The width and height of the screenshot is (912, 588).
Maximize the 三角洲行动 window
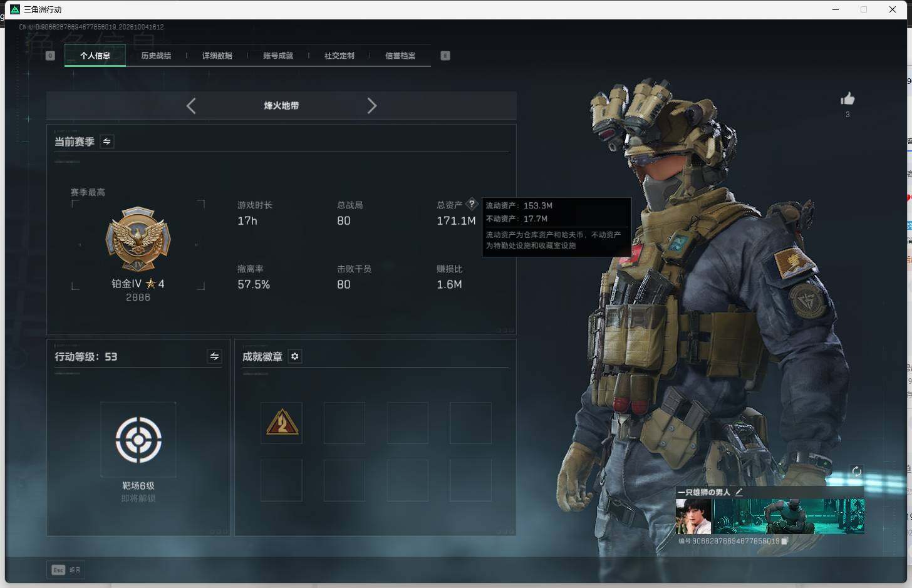pos(864,9)
